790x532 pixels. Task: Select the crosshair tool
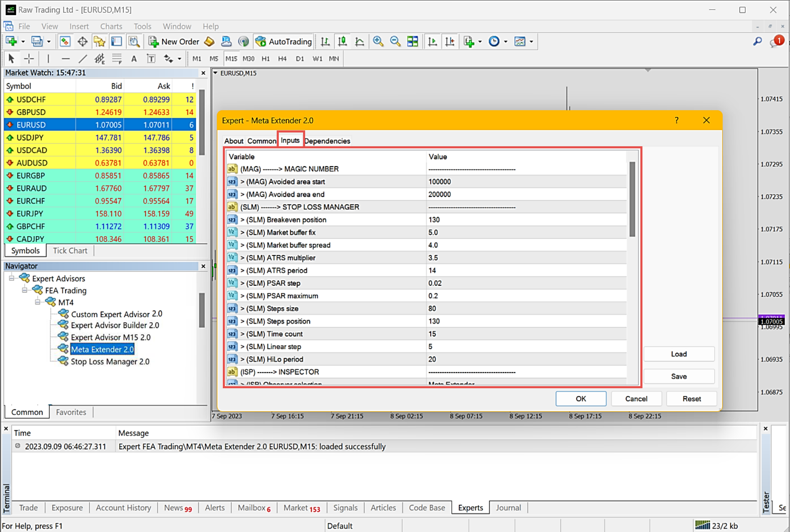(29, 59)
